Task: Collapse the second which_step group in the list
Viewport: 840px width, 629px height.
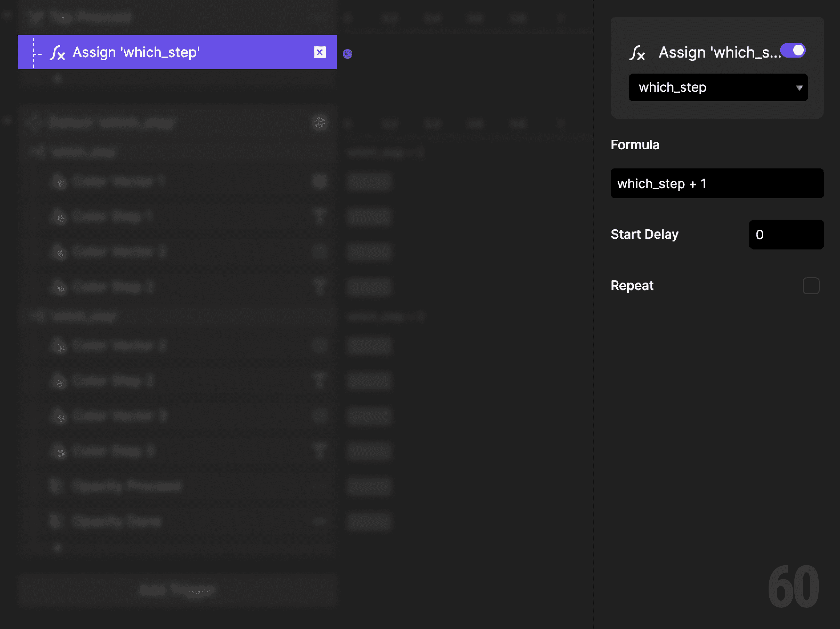Action: (37, 316)
